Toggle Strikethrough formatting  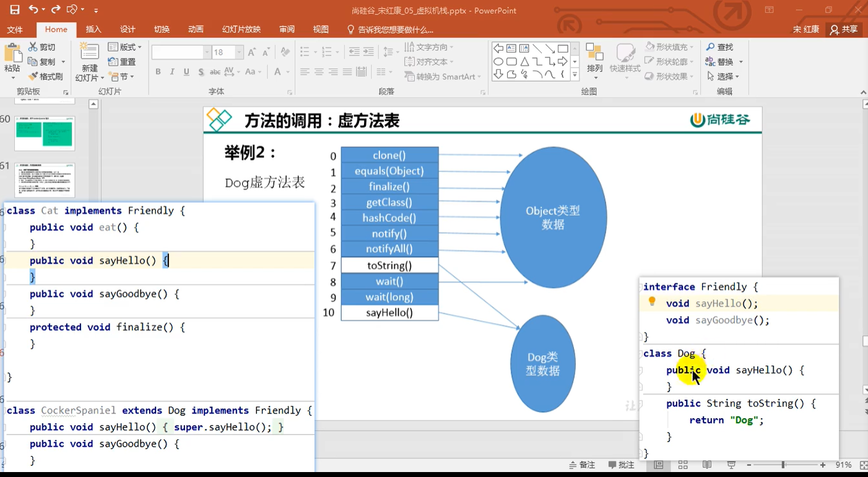pos(215,72)
